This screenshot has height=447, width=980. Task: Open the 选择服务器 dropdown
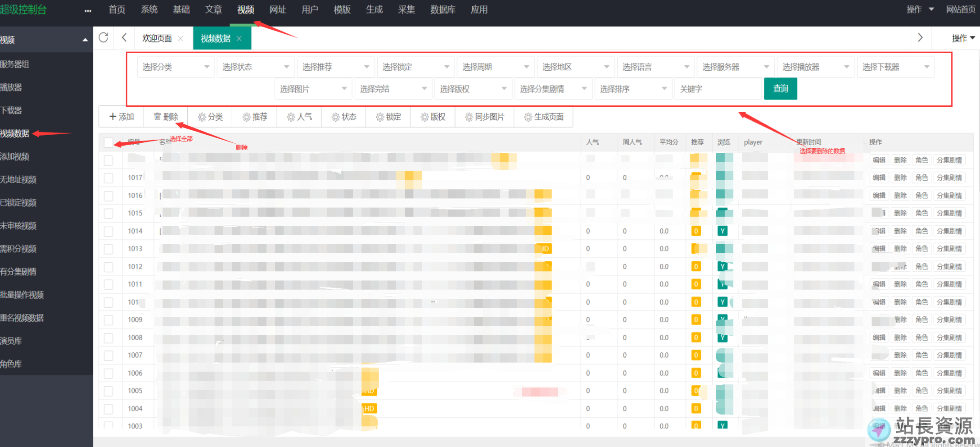(x=735, y=67)
